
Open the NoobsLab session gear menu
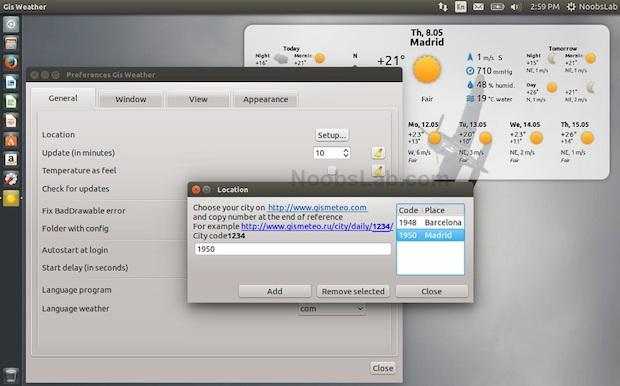(x=592, y=7)
